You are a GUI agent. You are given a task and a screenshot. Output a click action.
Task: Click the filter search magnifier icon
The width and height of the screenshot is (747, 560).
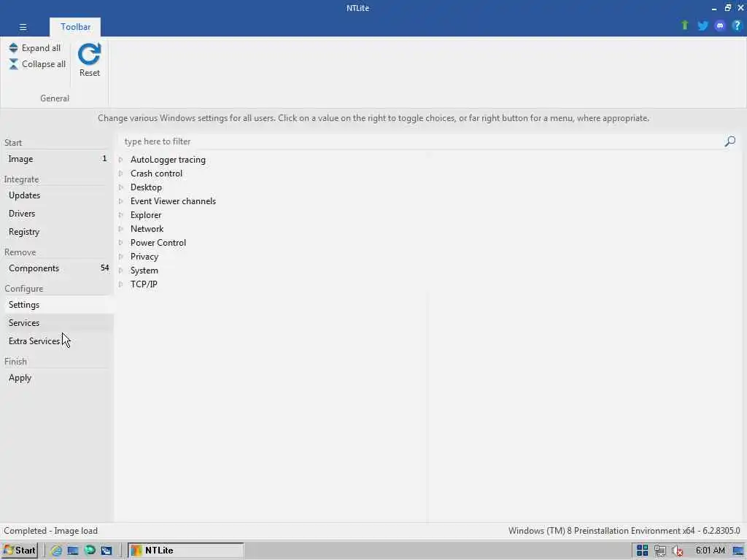click(x=729, y=141)
